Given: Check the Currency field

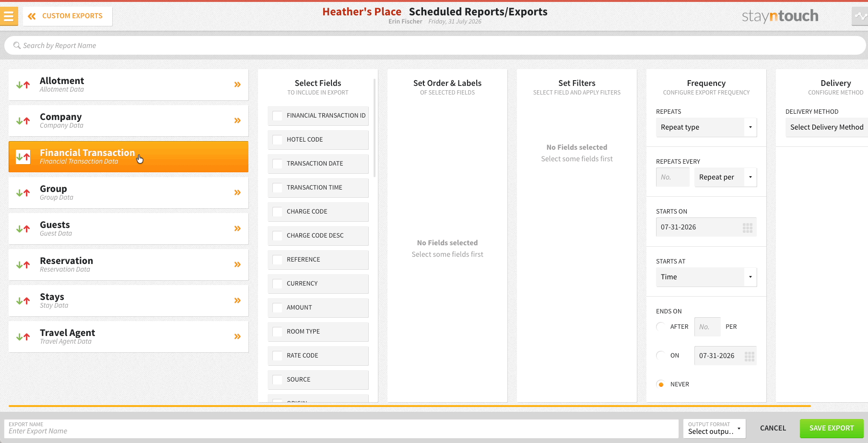Looking at the screenshot, I should click(x=277, y=284).
